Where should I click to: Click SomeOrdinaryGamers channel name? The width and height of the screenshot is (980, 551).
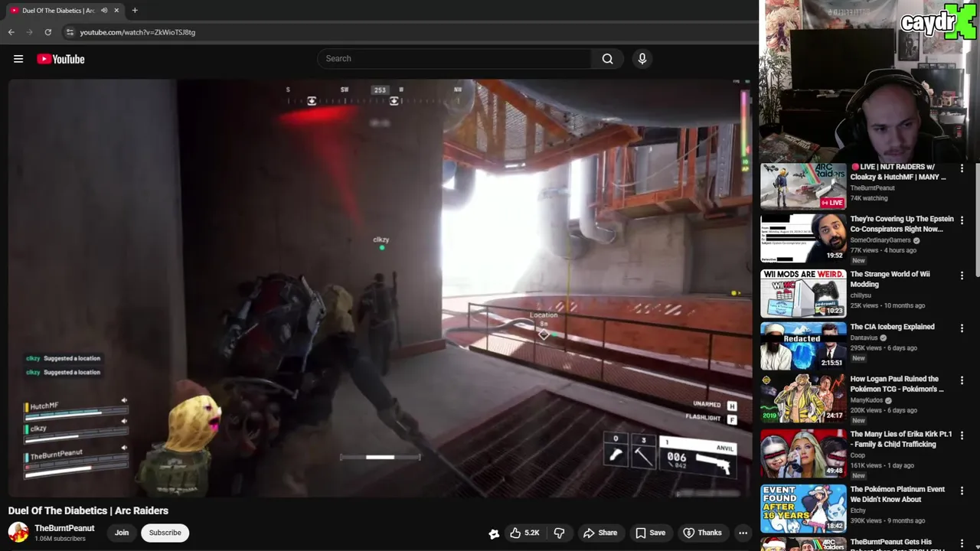880,240
